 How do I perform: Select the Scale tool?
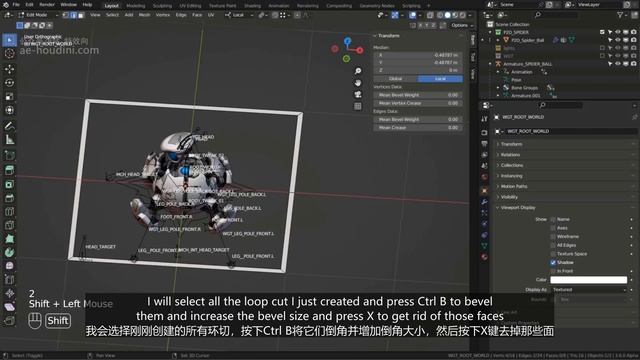[x=9, y=97]
